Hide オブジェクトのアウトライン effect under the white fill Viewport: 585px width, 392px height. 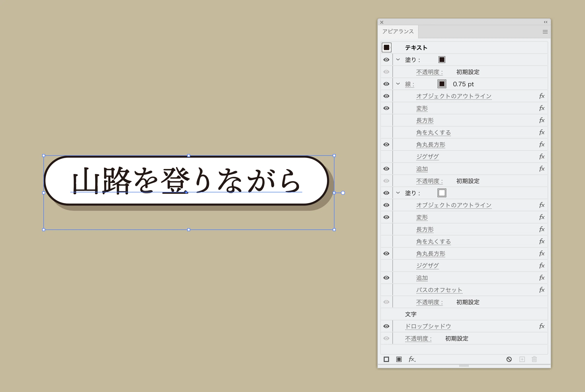pyautogui.click(x=386, y=205)
